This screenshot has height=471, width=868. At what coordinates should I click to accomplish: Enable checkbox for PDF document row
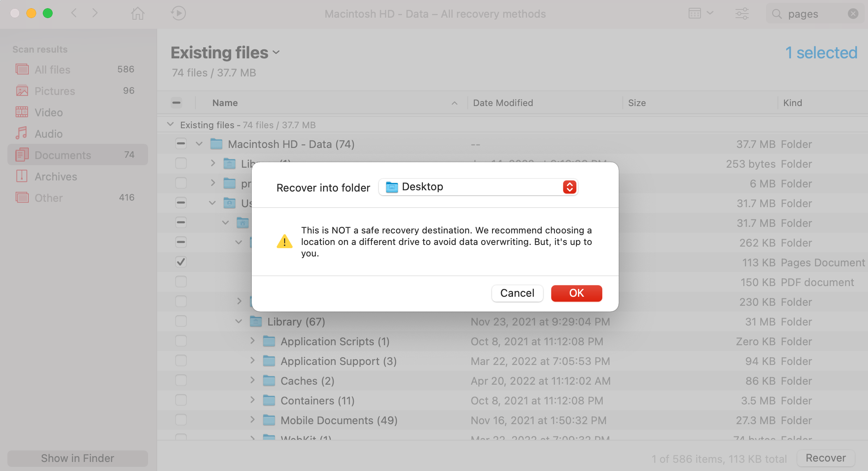[181, 281]
